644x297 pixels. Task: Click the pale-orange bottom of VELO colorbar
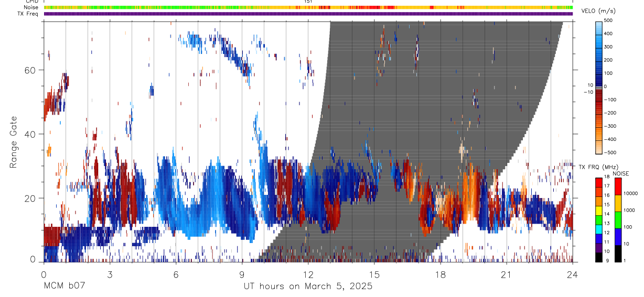[x=599, y=148]
